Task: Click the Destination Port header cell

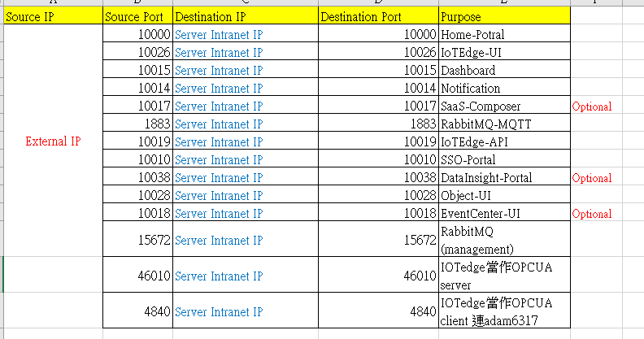Action: 377,16
